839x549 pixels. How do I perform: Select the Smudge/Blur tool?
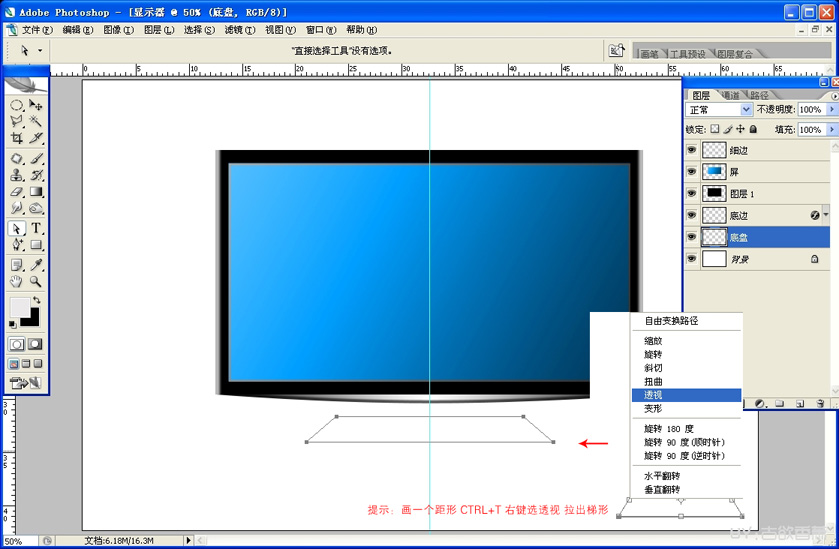tap(17, 208)
